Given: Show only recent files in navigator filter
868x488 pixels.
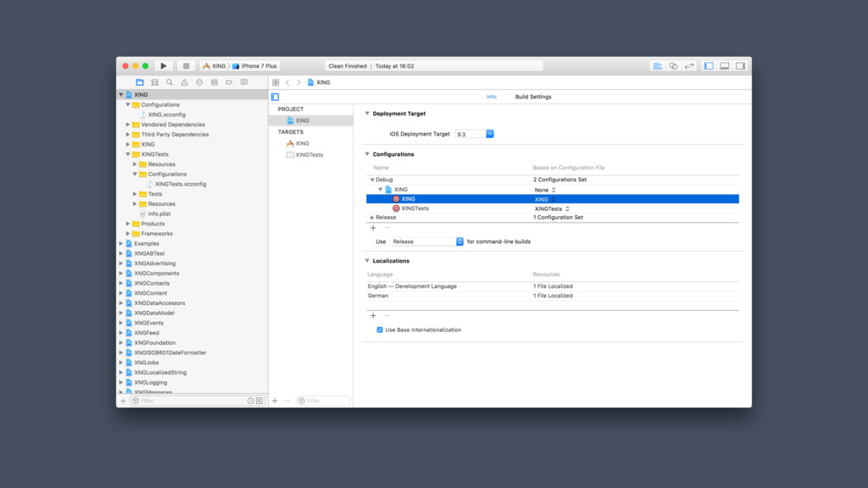Looking at the screenshot, I should 251,401.
